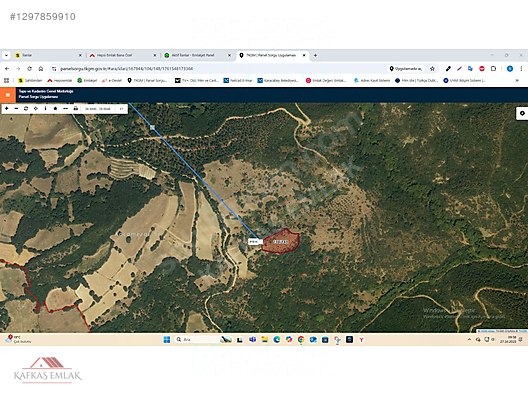The image size is (528, 396).
Task: View site information icon in address bar
Action: [x=54, y=69]
